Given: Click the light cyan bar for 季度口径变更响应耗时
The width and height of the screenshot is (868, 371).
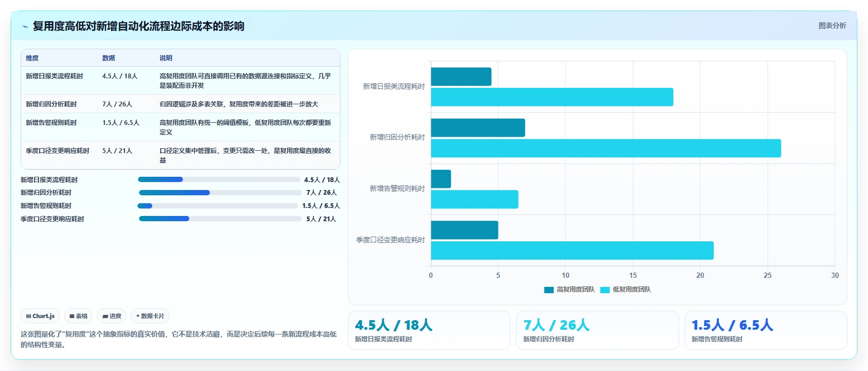Looking at the screenshot, I should [x=572, y=250].
